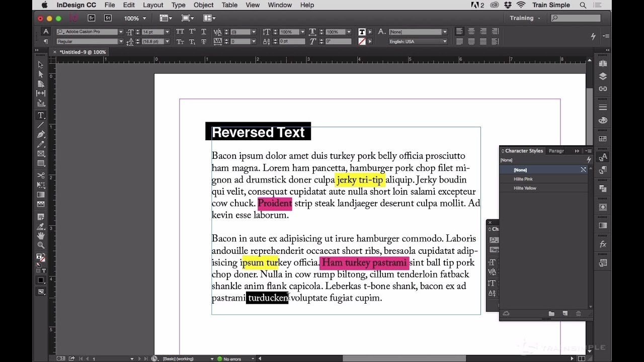Apply the Hilite Pink character style
This screenshot has height=362, width=644.
(544, 179)
